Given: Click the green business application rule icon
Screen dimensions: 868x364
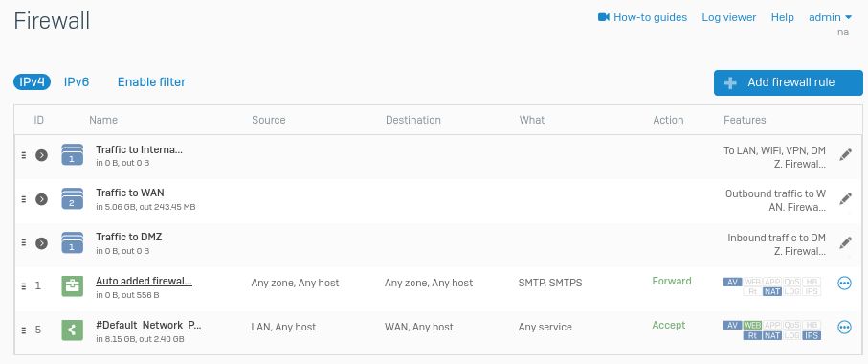Looking at the screenshot, I should coord(72,285).
